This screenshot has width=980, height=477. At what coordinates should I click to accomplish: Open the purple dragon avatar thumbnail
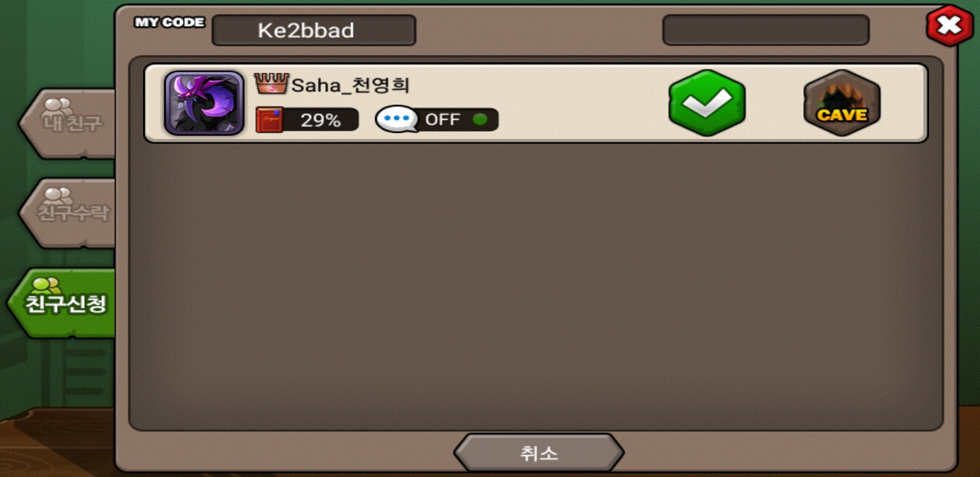click(x=204, y=103)
